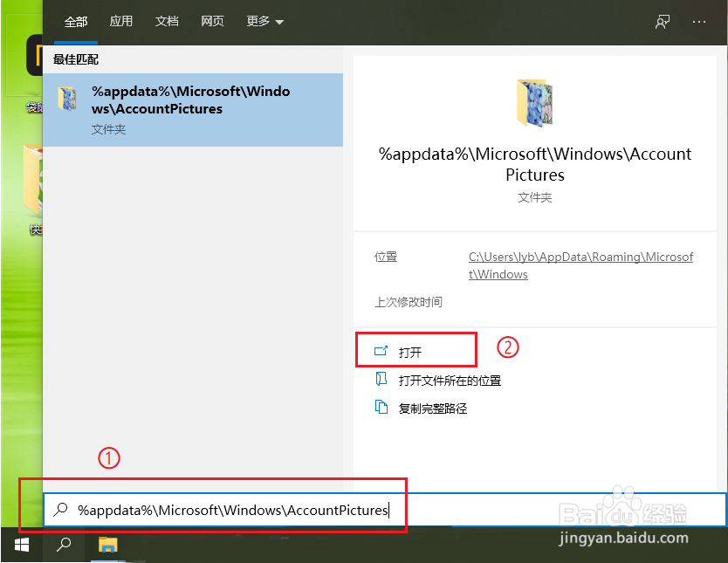This screenshot has width=728, height=563.
Task: Click taskbar search magnifier icon
Action: (x=64, y=545)
